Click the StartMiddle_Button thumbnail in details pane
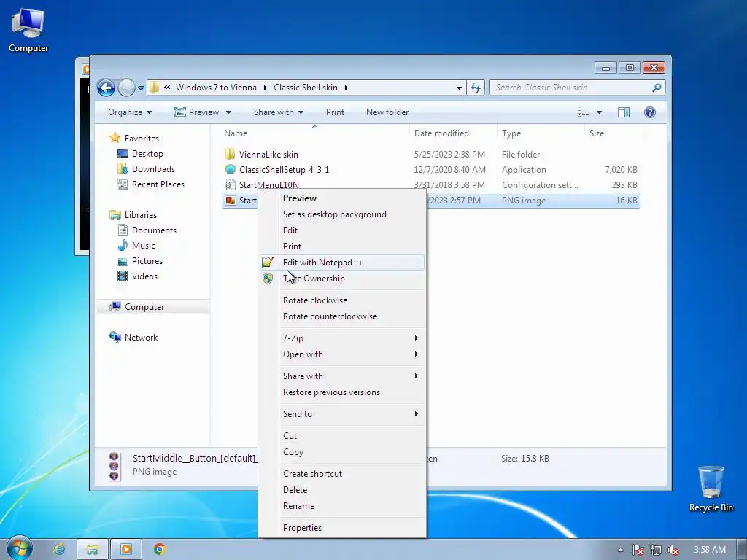Screen dimensions: 747x560 point(114,466)
